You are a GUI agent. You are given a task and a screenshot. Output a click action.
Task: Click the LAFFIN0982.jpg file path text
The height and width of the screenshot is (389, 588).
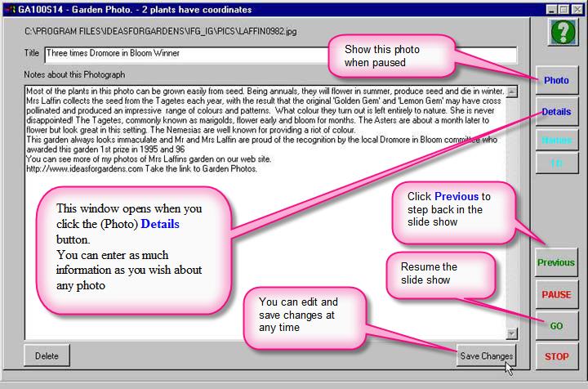pyautogui.click(x=161, y=31)
